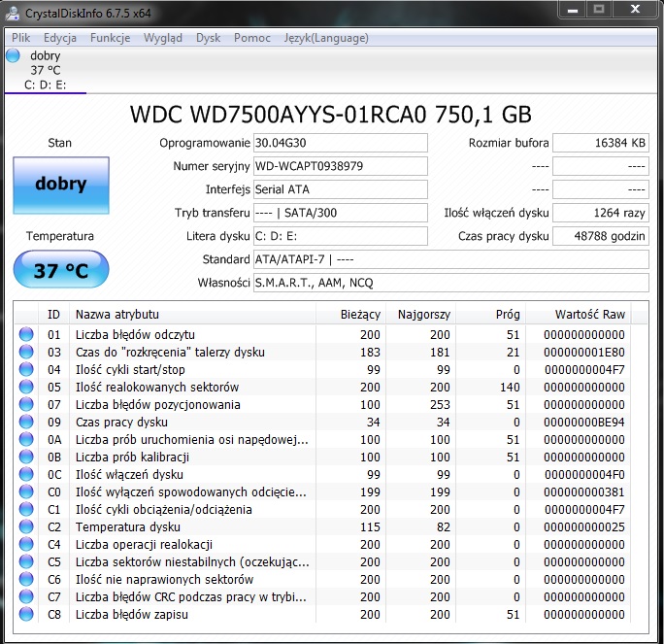Click the status icon for attribute 07
This screenshot has width=664, height=644.
click(x=26, y=404)
